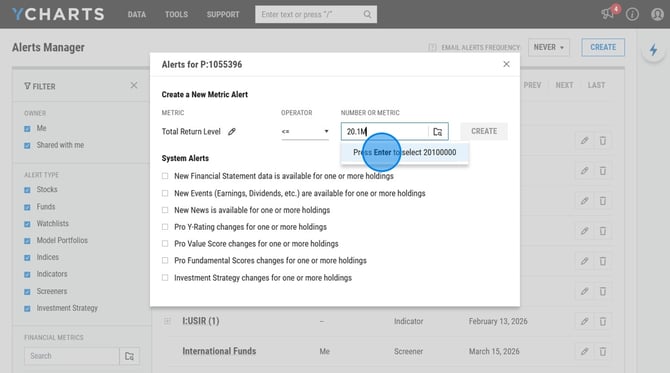Viewport: 670px width, 373px height.
Task: Open metric browser folder icon in dialog
Action: tap(438, 132)
